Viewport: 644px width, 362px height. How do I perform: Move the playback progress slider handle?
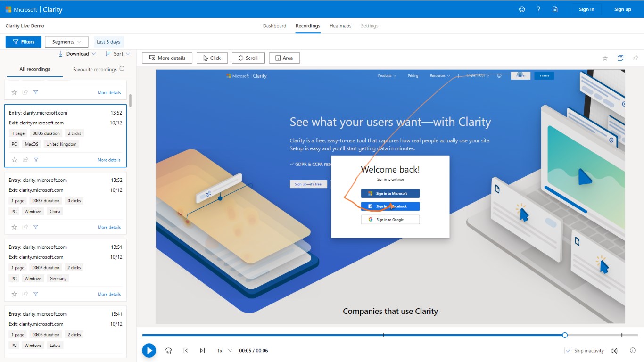click(565, 335)
